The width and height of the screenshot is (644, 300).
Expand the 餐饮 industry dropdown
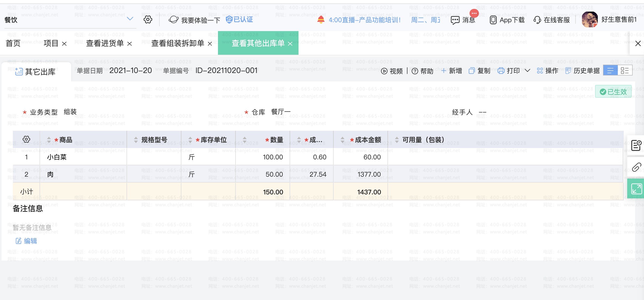coord(130,19)
